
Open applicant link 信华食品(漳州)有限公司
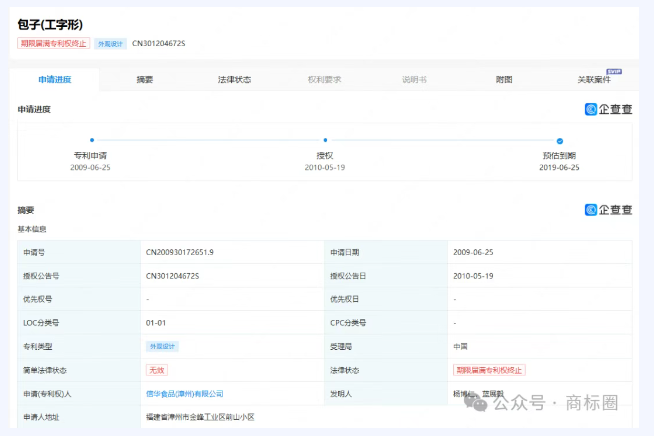coord(185,394)
